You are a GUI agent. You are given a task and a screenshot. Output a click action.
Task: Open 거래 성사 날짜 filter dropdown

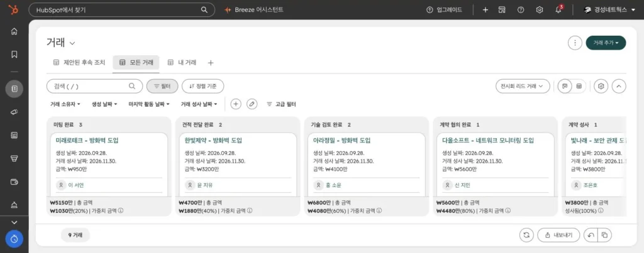199,104
